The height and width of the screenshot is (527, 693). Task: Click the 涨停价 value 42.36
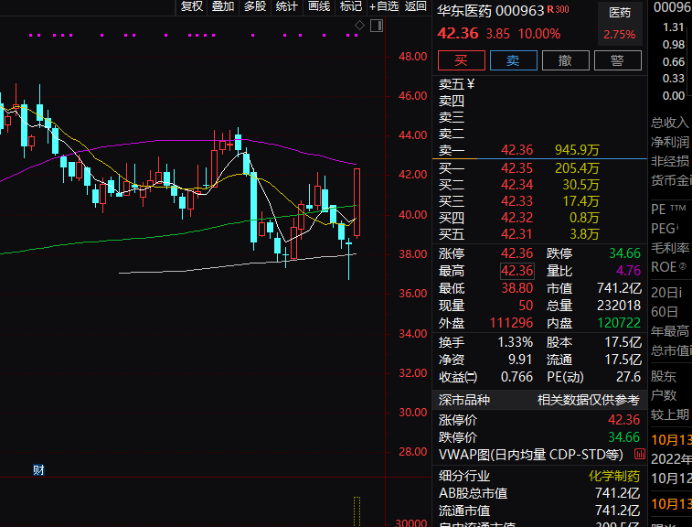624,420
